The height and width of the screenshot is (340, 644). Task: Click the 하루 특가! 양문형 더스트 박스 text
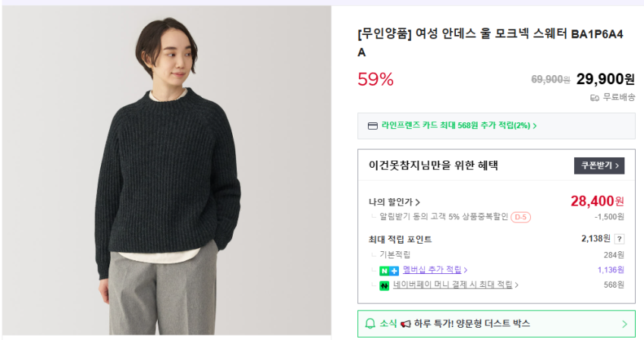pyautogui.click(x=472, y=323)
